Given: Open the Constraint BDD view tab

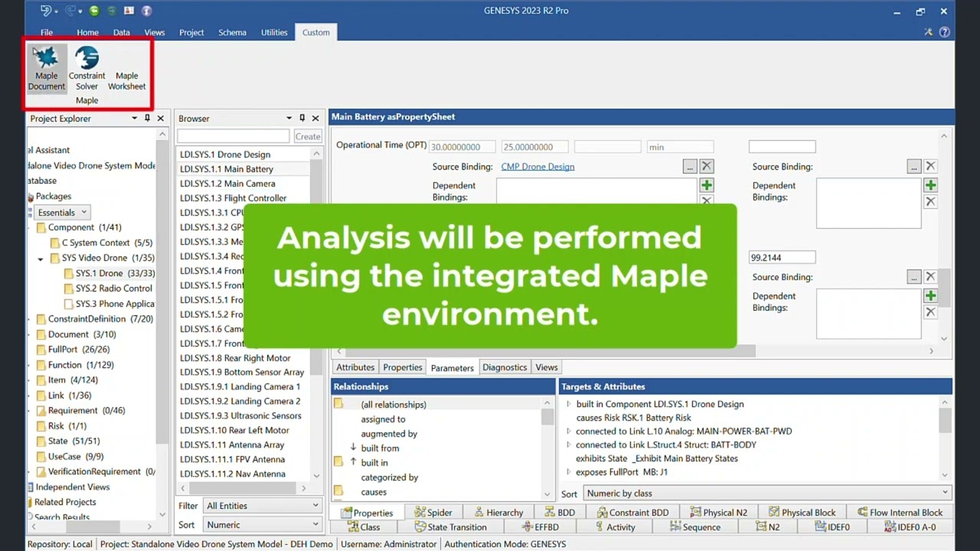Looking at the screenshot, I should (x=632, y=513).
